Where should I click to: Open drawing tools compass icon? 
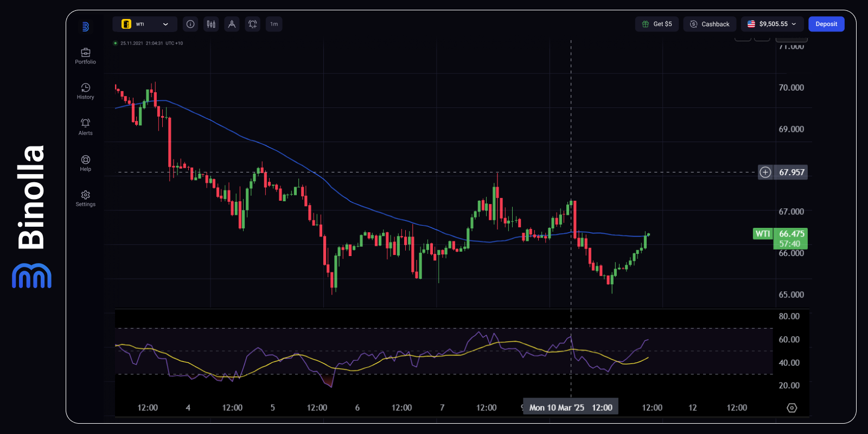(232, 24)
